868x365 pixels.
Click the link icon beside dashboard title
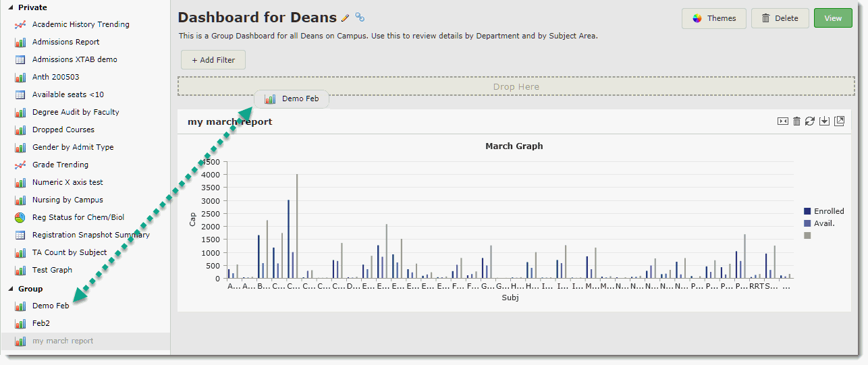(360, 18)
